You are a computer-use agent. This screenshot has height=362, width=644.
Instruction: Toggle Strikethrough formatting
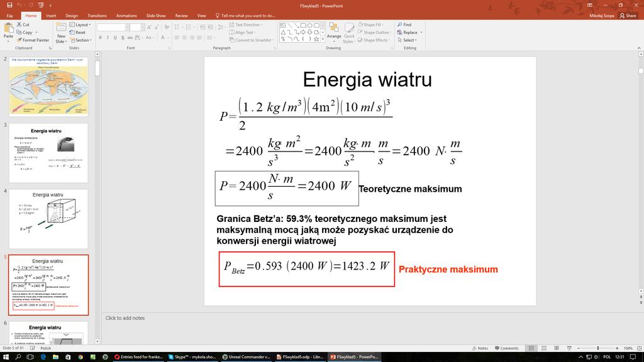click(130, 38)
